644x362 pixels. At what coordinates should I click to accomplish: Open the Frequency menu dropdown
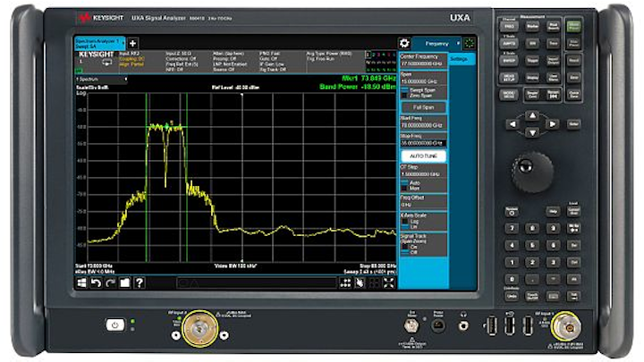[437, 44]
